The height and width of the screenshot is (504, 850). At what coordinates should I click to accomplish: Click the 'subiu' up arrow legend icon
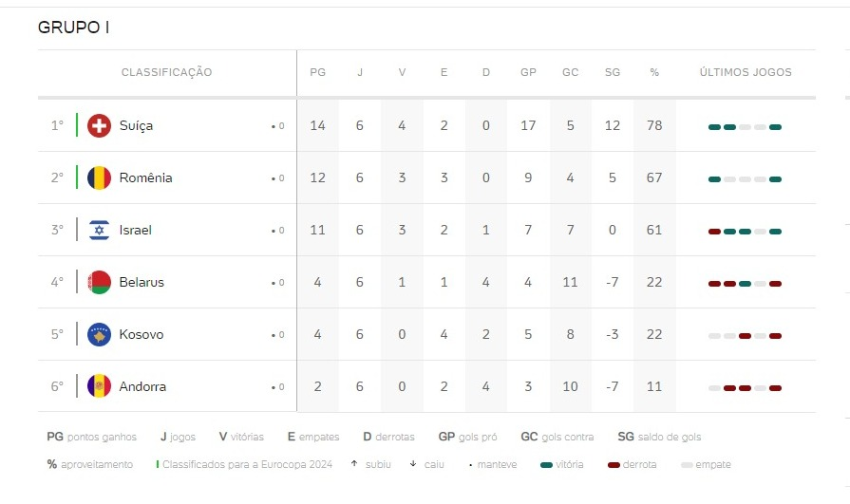click(x=353, y=464)
